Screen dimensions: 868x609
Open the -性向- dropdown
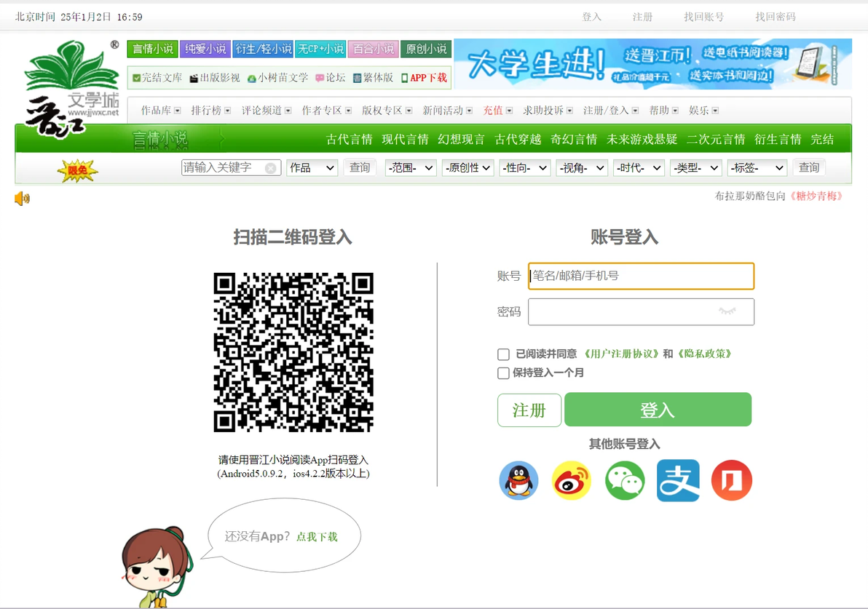tap(525, 167)
